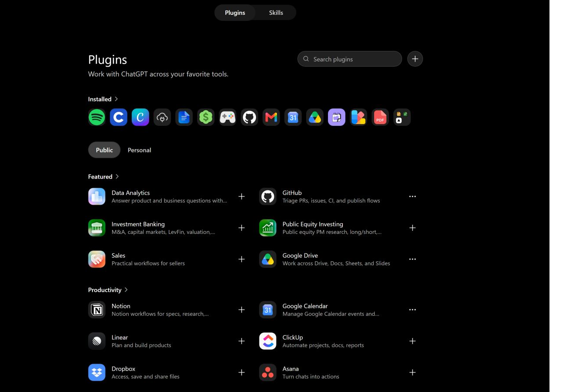Add the Dropbox plugin
The height and width of the screenshot is (392, 580).
coord(242,372)
